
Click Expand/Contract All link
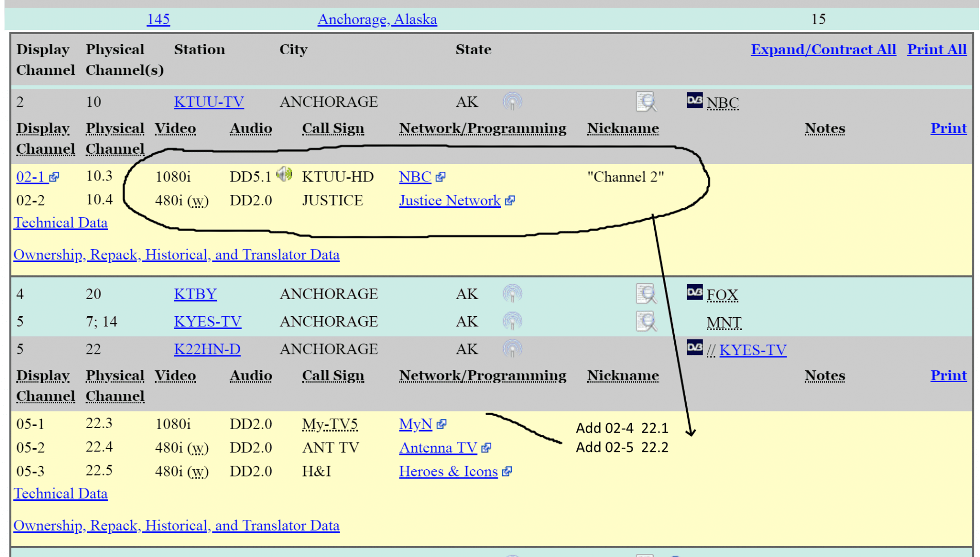click(x=823, y=49)
